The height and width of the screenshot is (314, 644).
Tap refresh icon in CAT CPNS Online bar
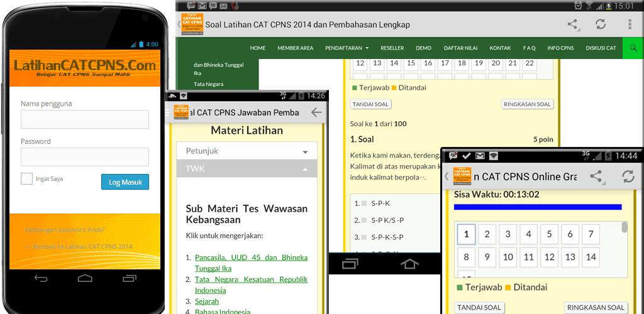click(x=628, y=176)
